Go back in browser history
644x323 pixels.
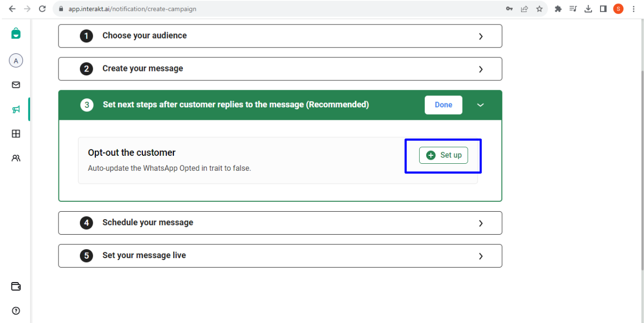tap(12, 8)
